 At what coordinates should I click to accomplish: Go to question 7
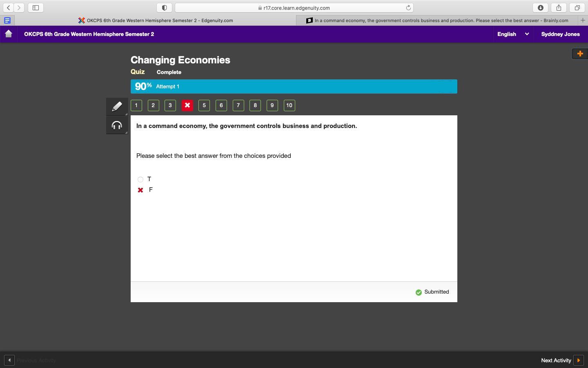click(x=238, y=105)
